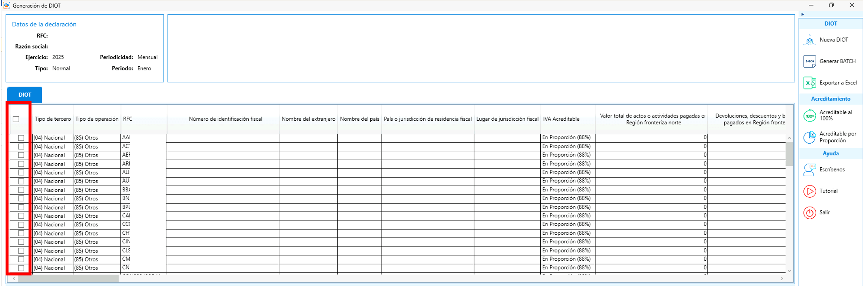Click the RFC column header
The image size is (868, 291).
[x=127, y=119]
